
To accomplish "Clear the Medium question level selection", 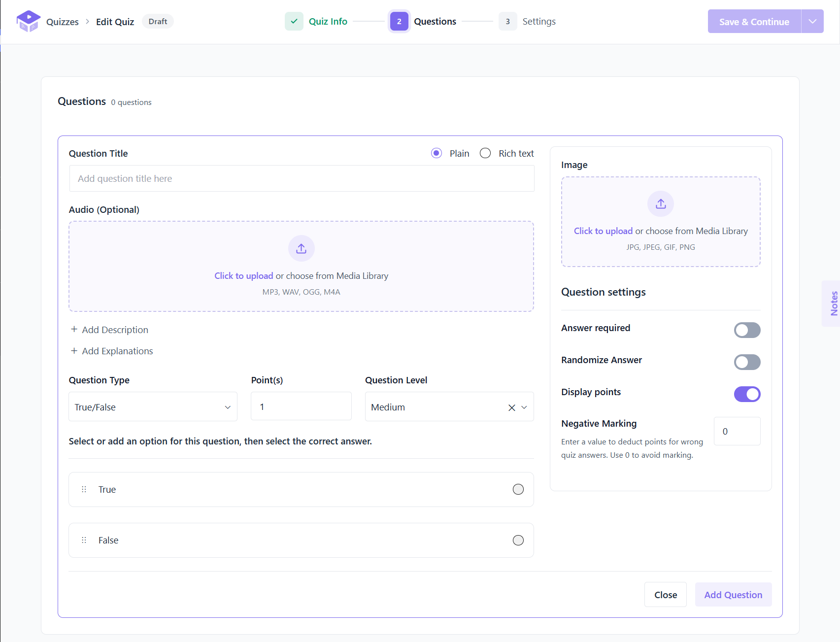I will (511, 407).
